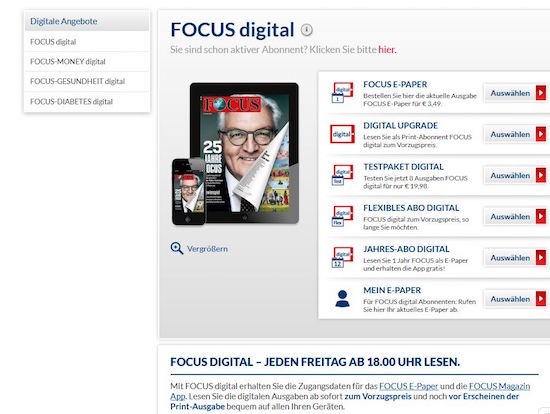Viewport: 550px width, 414px height.
Task: Click text 'Für FOCUS digital Abonnenten: Rufen'
Action: [x=420, y=302]
